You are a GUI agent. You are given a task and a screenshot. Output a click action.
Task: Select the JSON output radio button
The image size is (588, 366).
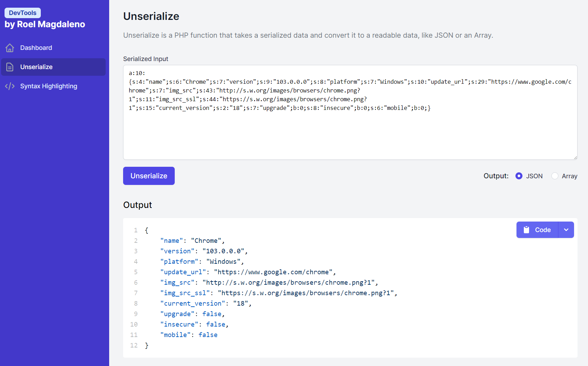(x=519, y=176)
